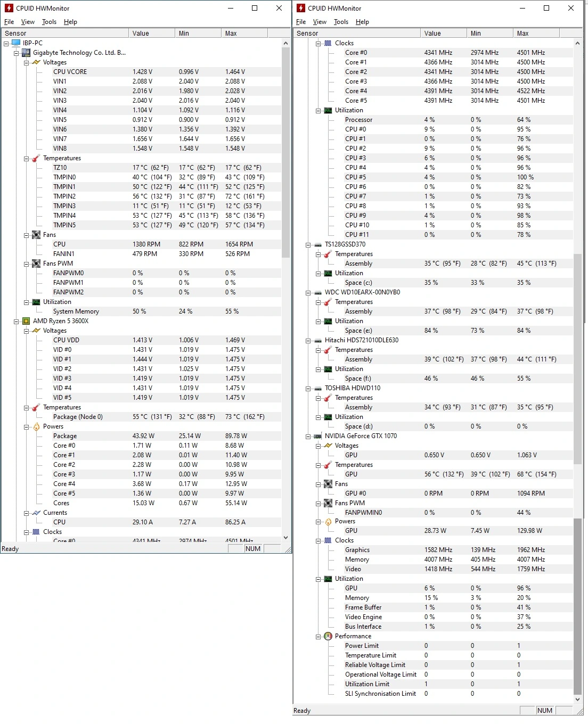Click the Gigabyte motherboard icon in left window
This screenshot has height=724, width=588.
click(26, 53)
